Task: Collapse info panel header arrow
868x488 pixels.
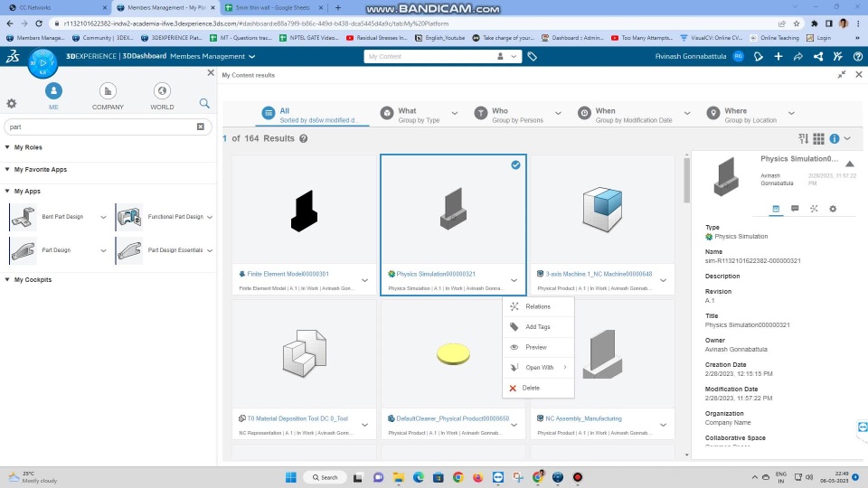Action: tap(850, 164)
